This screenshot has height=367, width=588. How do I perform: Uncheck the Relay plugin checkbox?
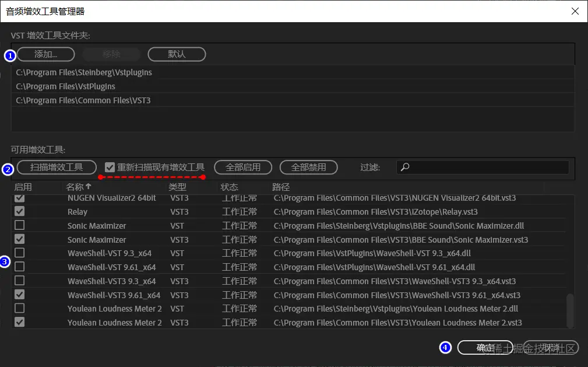pos(19,211)
